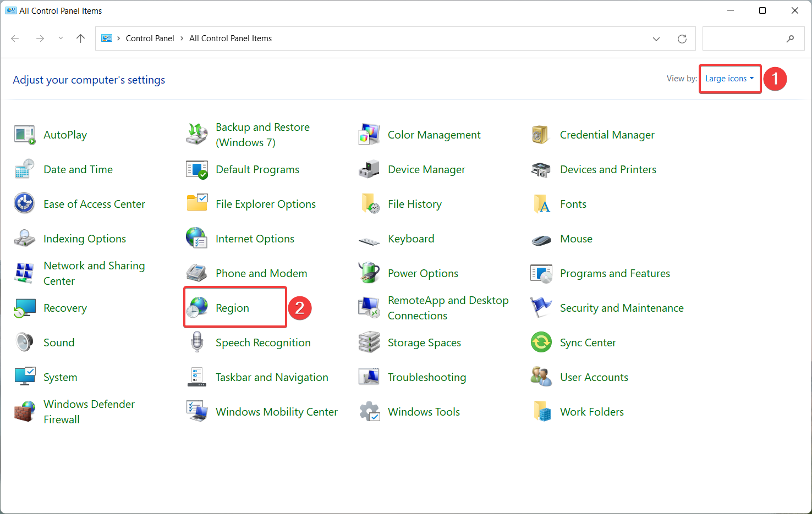This screenshot has height=514, width=812.
Task: Open RemoteApp and Desktop Connections icon
Action: pyautogui.click(x=369, y=308)
